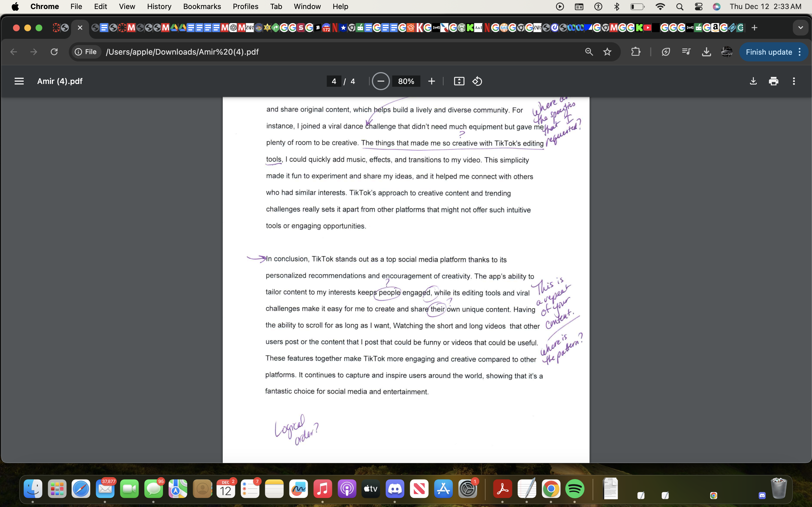Image resolution: width=812 pixels, height=507 pixels.
Task: Rotate the page counterclockwise
Action: coord(477,81)
